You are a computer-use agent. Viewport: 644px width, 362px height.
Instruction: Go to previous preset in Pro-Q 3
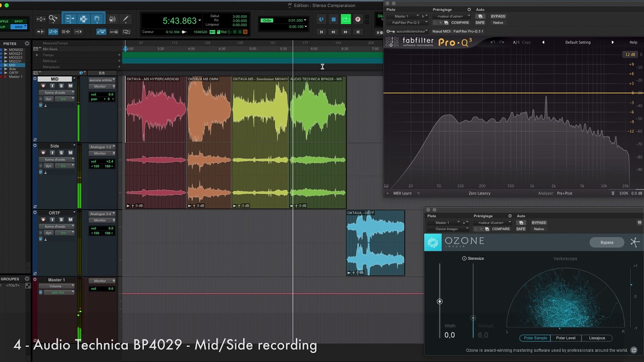[x=543, y=42]
